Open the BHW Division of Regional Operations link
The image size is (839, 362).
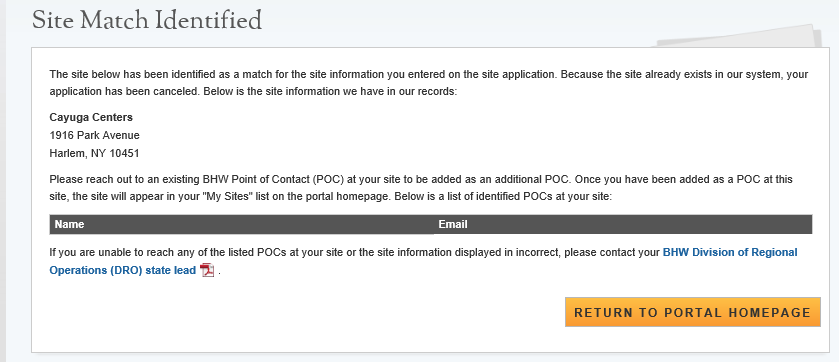(730, 252)
